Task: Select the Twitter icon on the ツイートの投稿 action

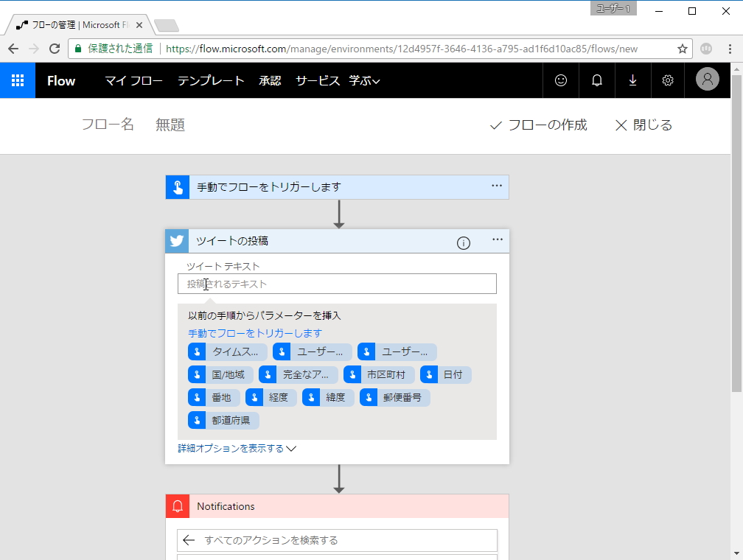Action: pyautogui.click(x=176, y=241)
